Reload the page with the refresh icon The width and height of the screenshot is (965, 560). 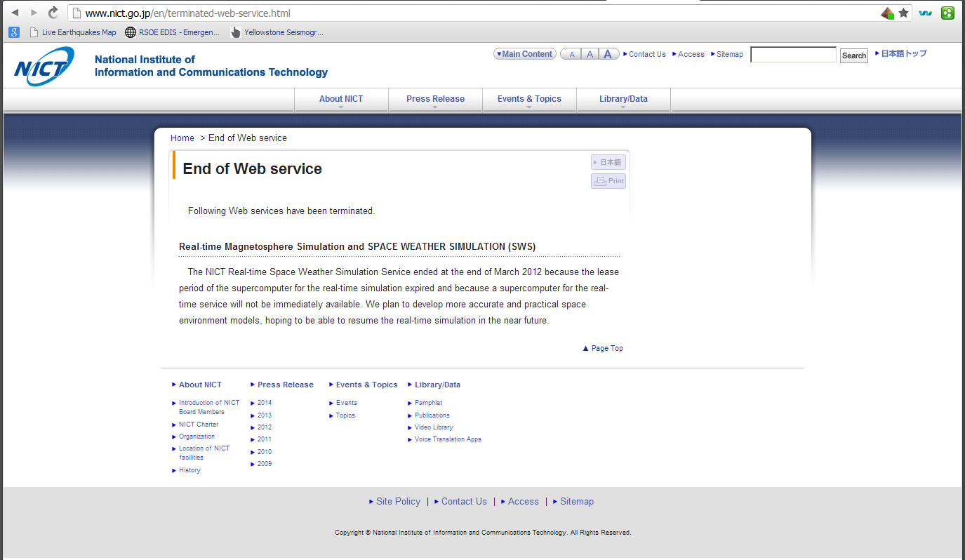pos(53,13)
